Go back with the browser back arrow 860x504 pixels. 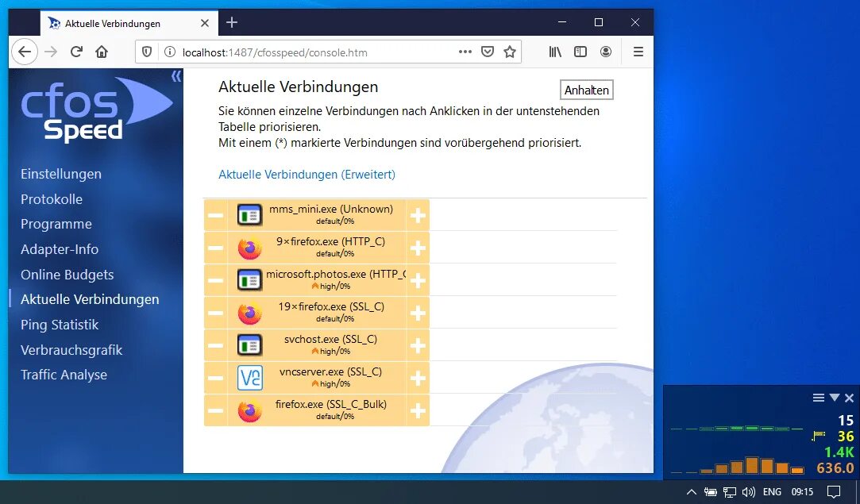[24, 52]
